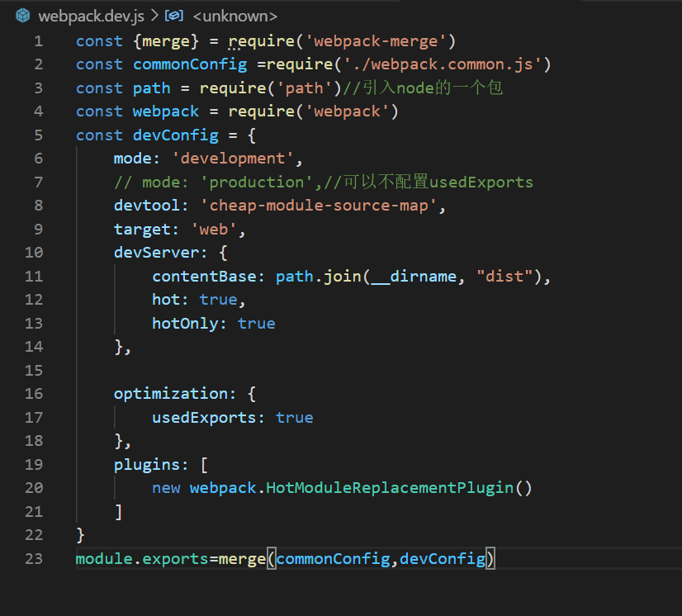Click closing bracket on line 21
Viewport: 682px width, 616px height.
click(118, 512)
